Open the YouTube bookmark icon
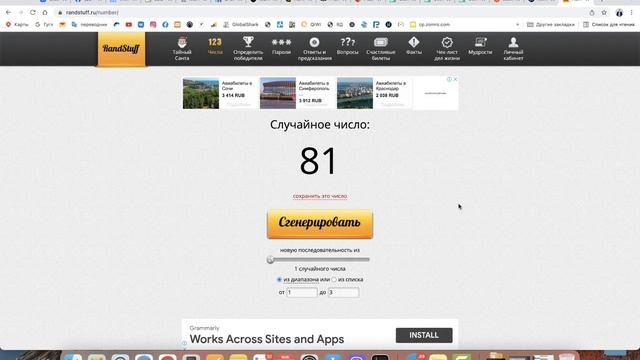This screenshot has height=360, width=640. coord(129,24)
